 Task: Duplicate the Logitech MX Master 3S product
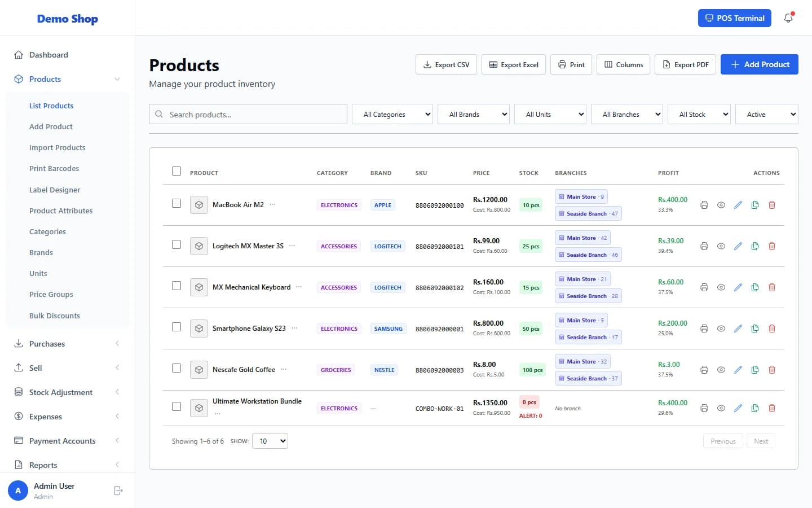755,246
